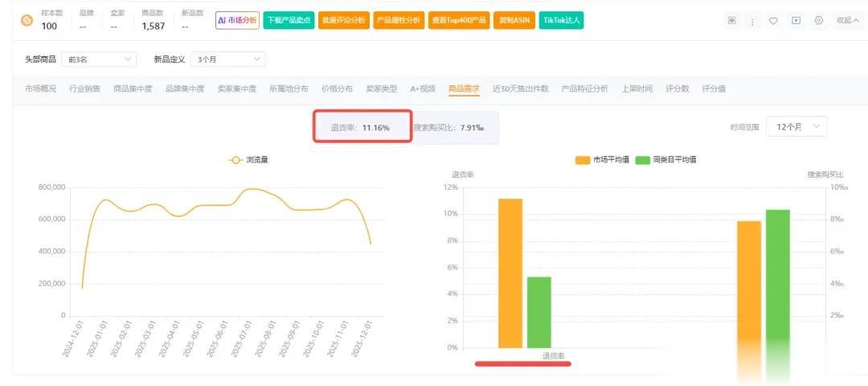Switch to the 评分数 tab

tap(677, 88)
